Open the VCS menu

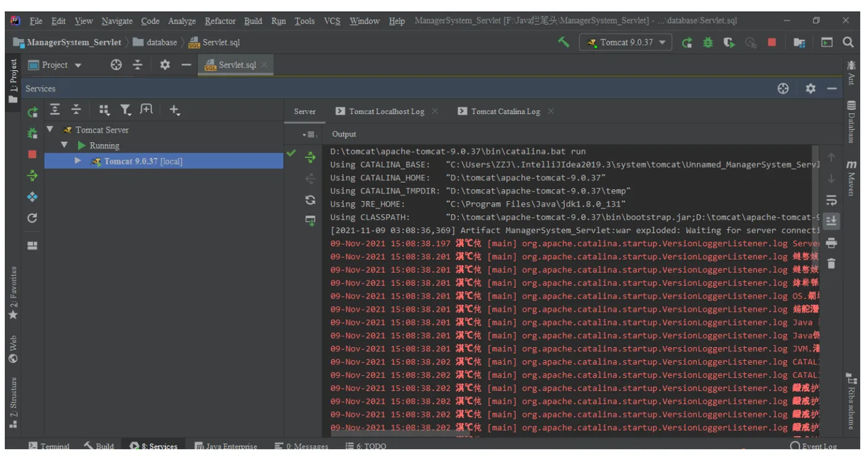[x=332, y=21]
